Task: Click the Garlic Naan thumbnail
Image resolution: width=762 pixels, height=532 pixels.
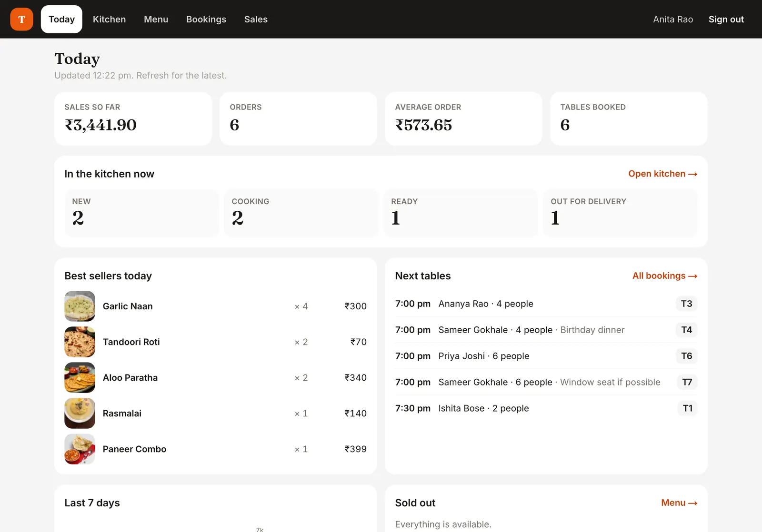Action: tap(80, 306)
